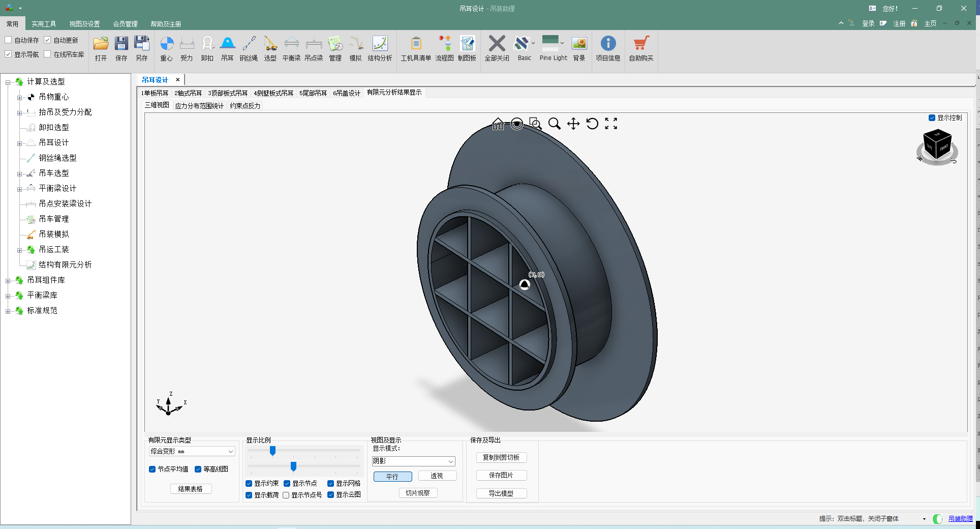The image size is (980, 529).
Task: Toggle the 自动保存 checkbox
Action: tap(8, 40)
